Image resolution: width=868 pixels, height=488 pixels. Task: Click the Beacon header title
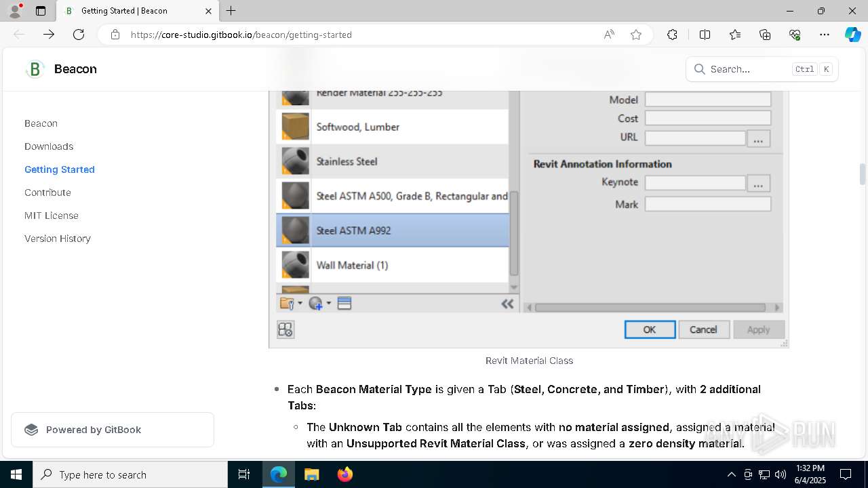[75, 69]
